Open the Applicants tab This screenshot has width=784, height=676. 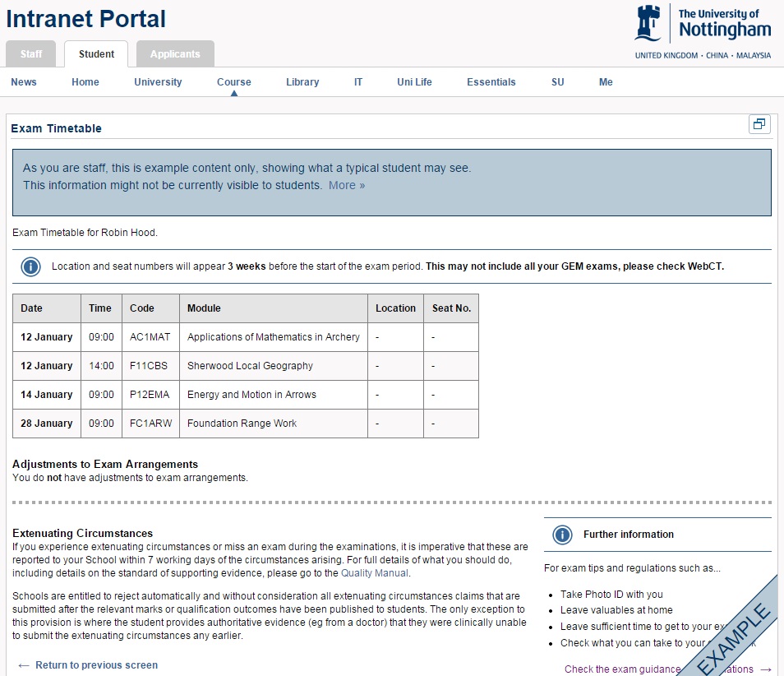(x=175, y=54)
